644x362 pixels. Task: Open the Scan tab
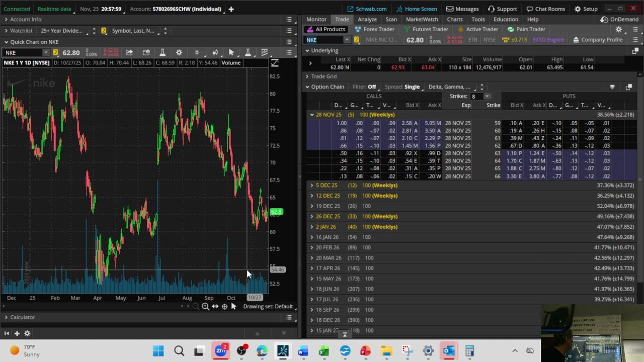tap(391, 19)
